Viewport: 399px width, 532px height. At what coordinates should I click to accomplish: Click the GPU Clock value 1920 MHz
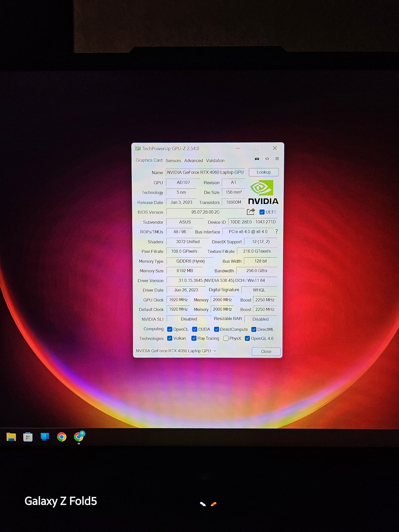tap(178, 300)
